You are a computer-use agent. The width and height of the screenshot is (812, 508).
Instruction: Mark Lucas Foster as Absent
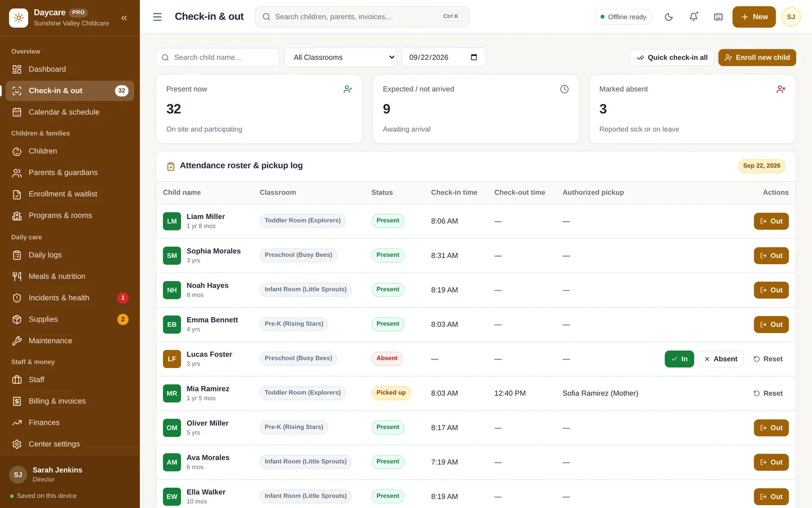(720, 359)
